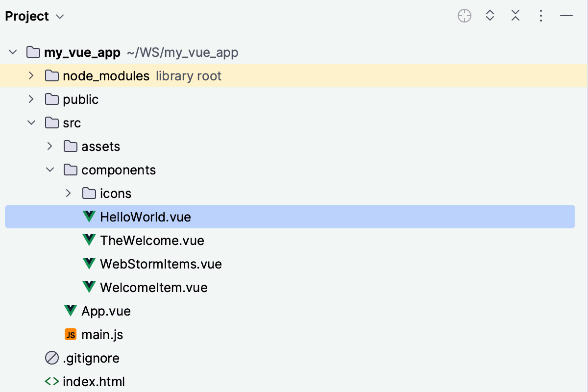Viewport: 588px width, 392px height.
Task: Open the Project panel options menu
Action: [540, 16]
